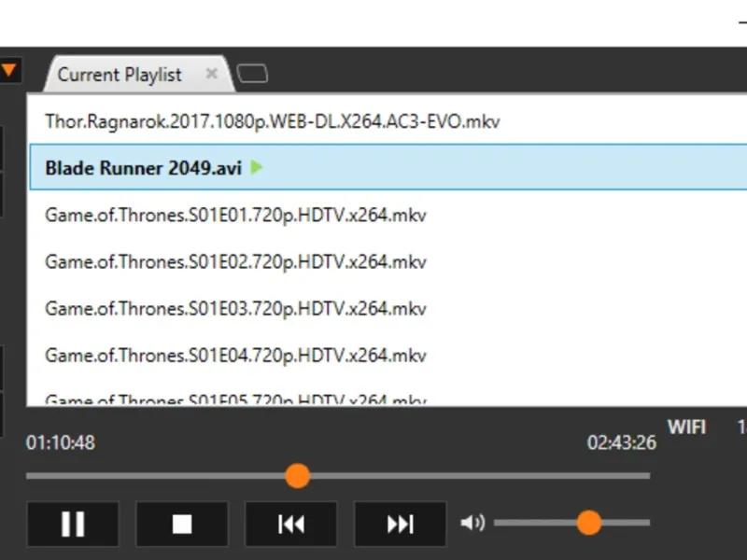Select Game.of.Thrones.S01E02 playlist entry
747x560 pixels.
tap(387, 261)
